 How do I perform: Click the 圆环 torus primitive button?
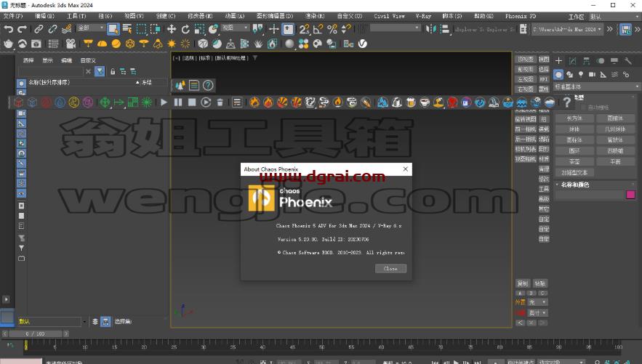pyautogui.click(x=574, y=151)
